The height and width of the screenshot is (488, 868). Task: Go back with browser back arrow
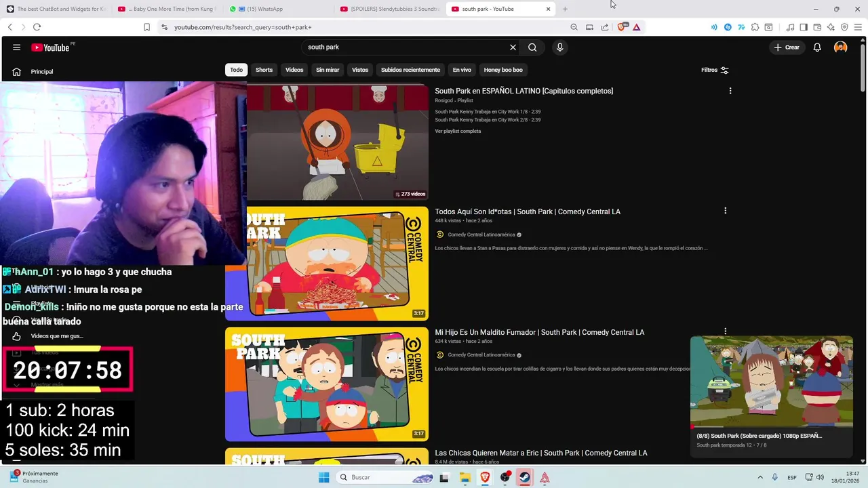pos(10,27)
